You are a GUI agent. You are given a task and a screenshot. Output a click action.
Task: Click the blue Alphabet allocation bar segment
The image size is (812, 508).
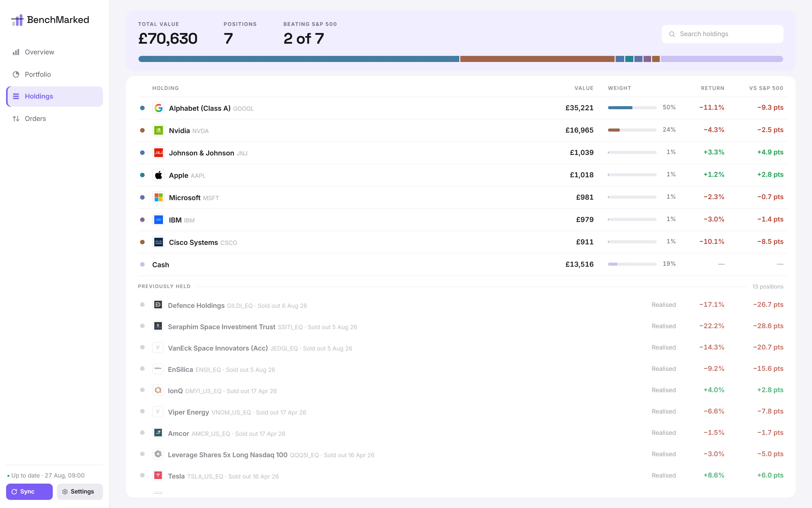click(299, 59)
